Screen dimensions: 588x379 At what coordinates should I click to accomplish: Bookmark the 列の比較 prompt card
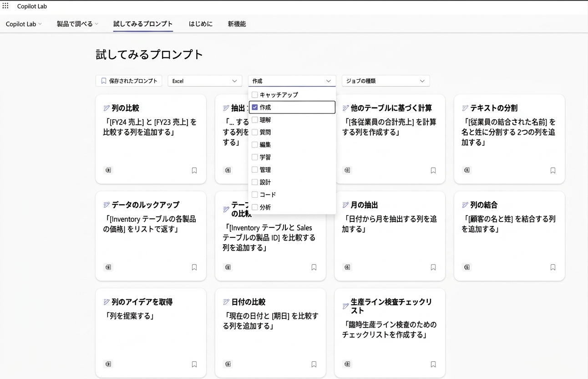194,170
